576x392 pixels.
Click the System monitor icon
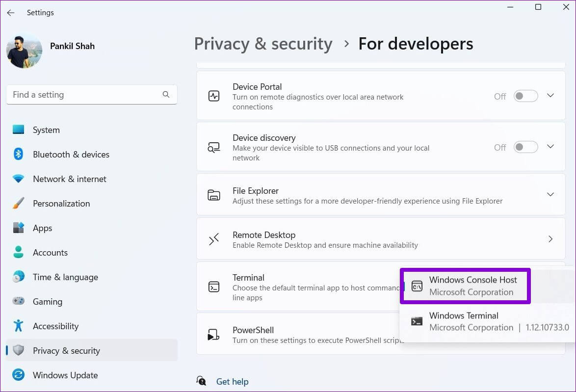(18, 130)
